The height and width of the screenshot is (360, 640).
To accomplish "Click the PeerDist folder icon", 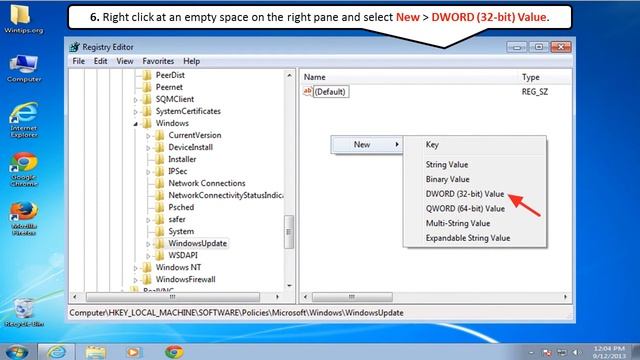I will click(x=146, y=75).
